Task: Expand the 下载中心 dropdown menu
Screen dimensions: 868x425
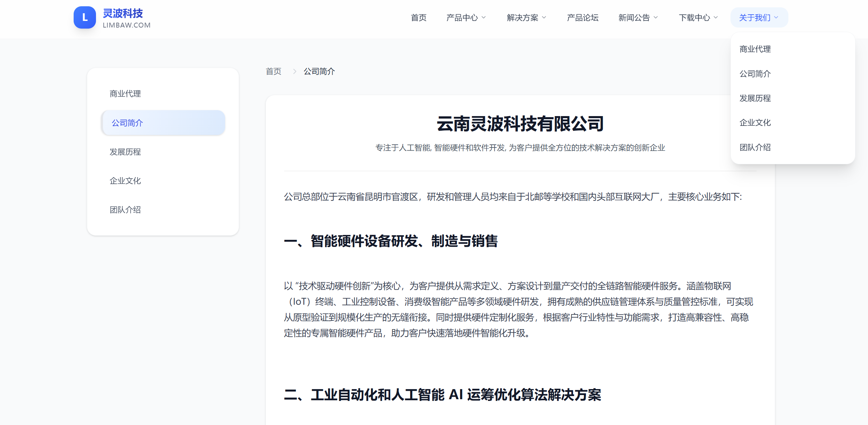Action: click(698, 18)
